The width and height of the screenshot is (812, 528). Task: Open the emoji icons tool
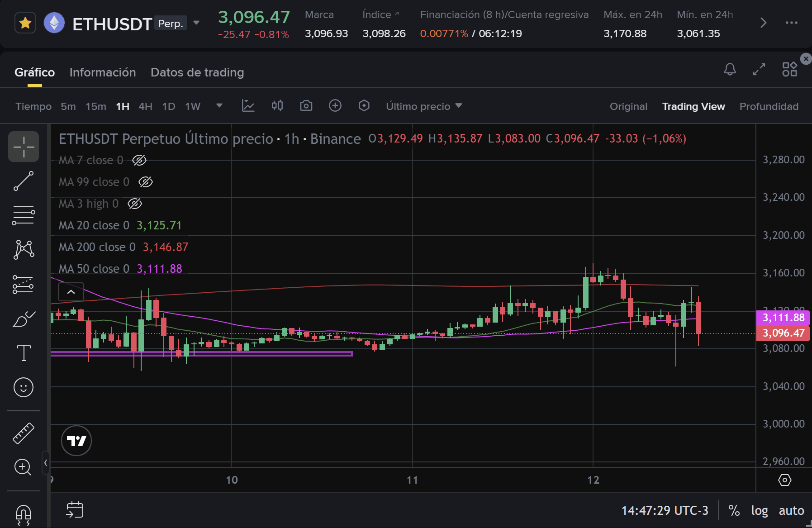(x=24, y=387)
